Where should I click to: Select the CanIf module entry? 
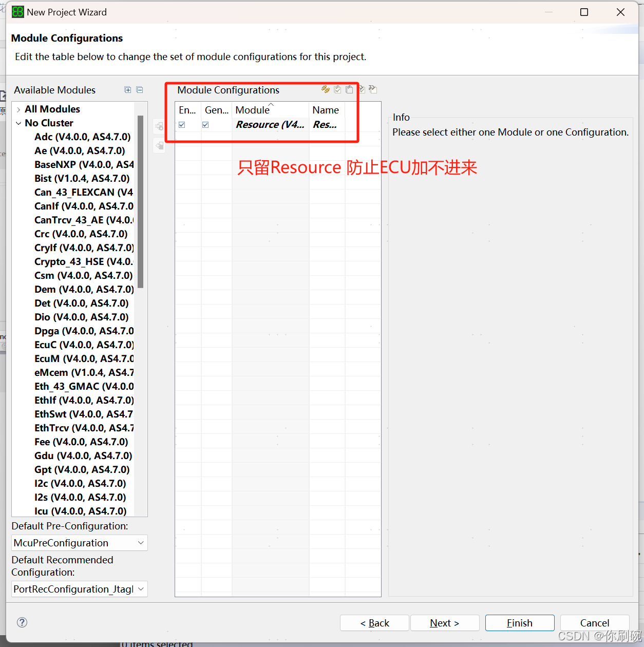point(84,206)
